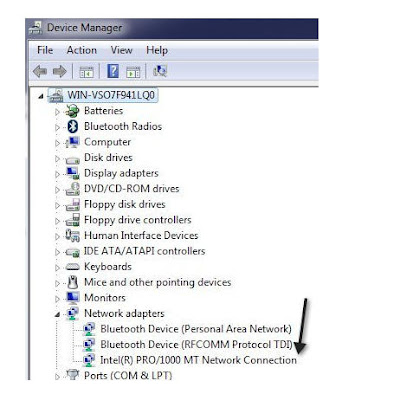Click the Floppy drive controllers icon

pos(72,220)
